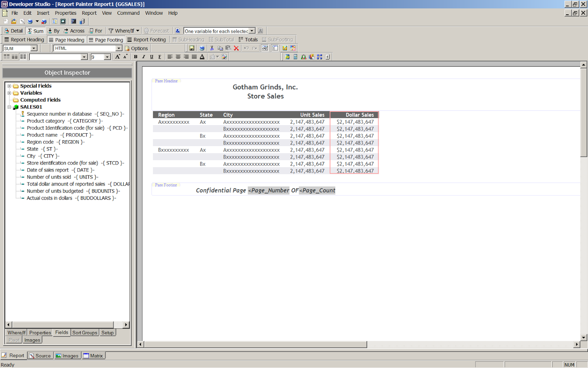
Task: Click the Totals button
Action: tap(248, 40)
